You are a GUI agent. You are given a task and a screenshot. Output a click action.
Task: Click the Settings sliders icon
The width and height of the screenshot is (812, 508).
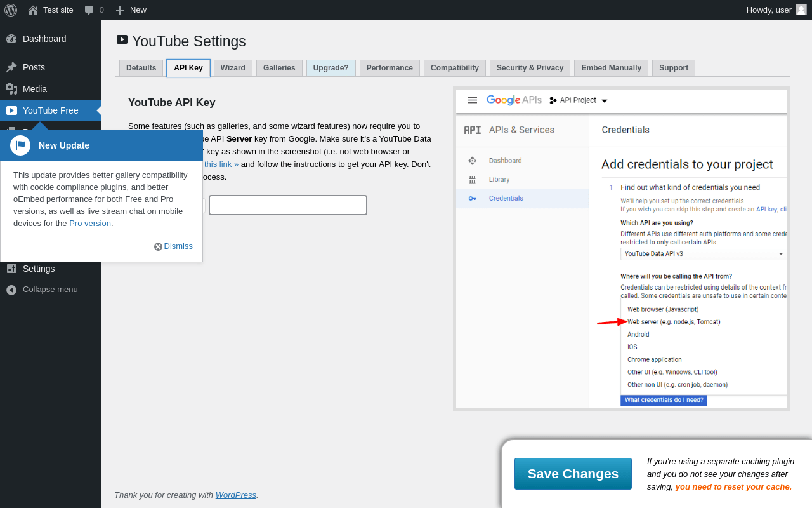click(x=11, y=269)
